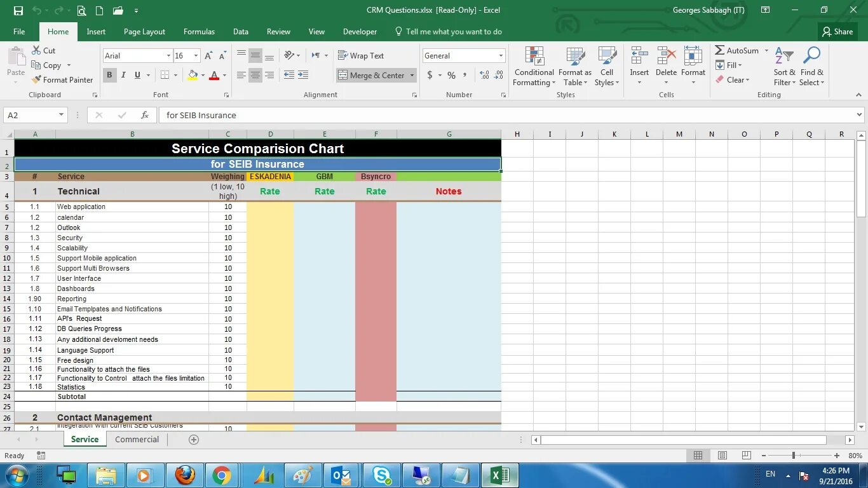Open Conditional Formatting
This screenshot has height=488, width=868.
[x=534, y=66]
